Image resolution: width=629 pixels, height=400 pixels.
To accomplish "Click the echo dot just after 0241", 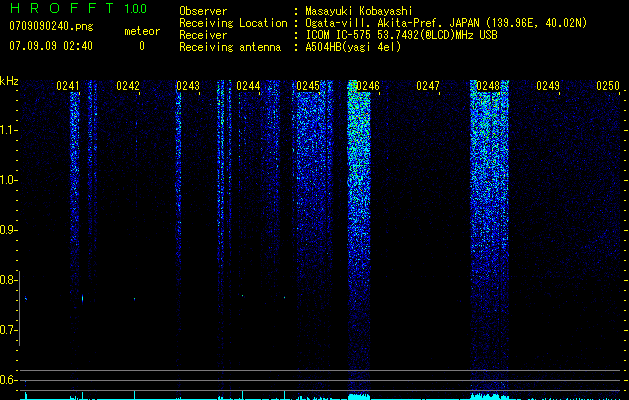I will (83, 298).
